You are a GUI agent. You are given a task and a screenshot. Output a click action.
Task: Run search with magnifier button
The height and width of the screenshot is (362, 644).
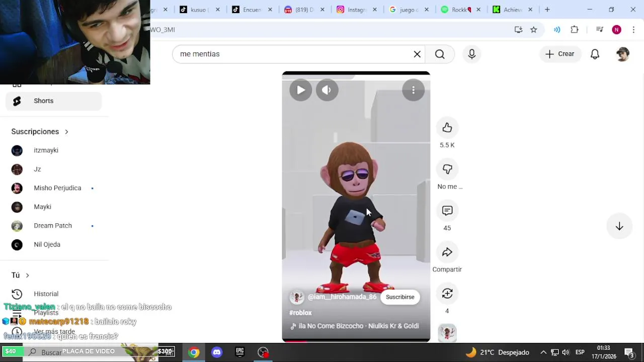click(x=440, y=54)
